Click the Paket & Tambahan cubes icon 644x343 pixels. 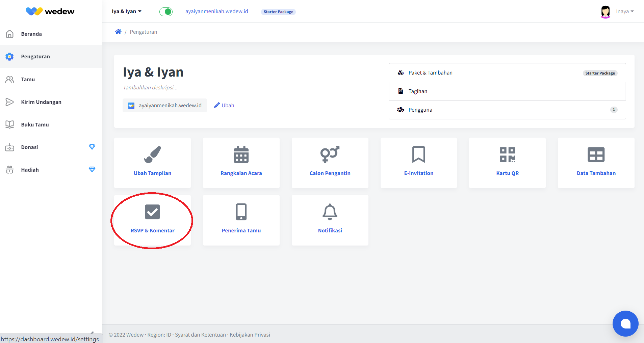(x=401, y=73)
